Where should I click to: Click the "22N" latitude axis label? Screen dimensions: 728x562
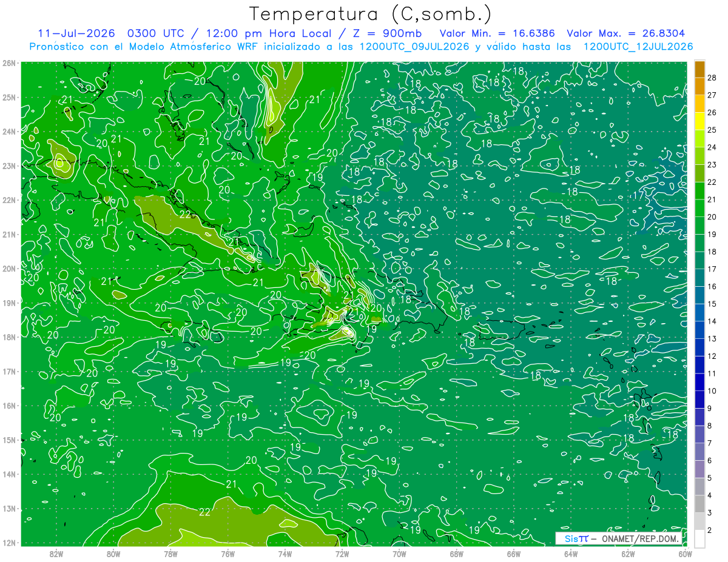(9, 199)
